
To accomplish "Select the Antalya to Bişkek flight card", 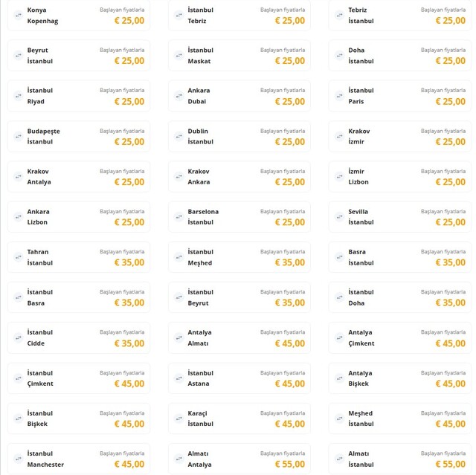I will (399, 378).
